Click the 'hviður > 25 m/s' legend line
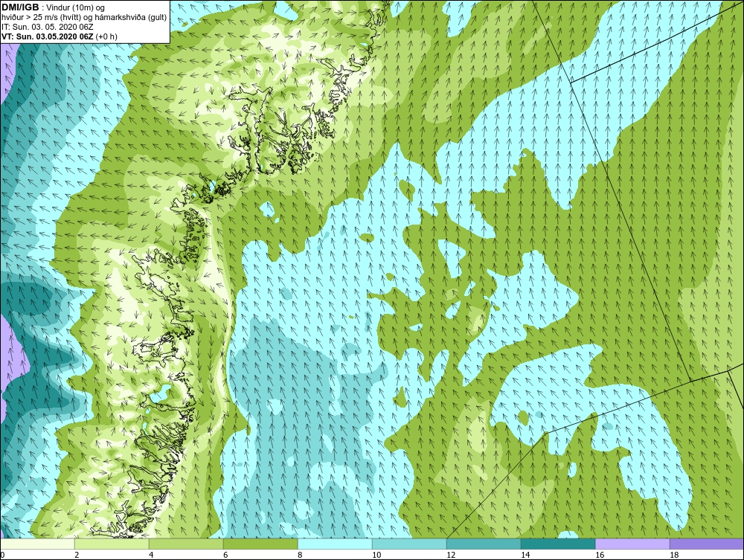 pyautogui.click(x=83, y=18)
